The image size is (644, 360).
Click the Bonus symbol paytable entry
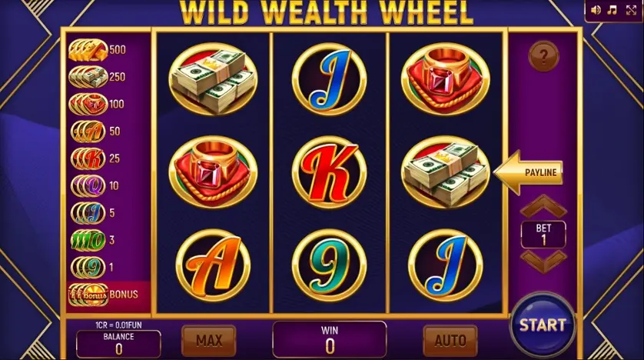[x=103, y=295]
